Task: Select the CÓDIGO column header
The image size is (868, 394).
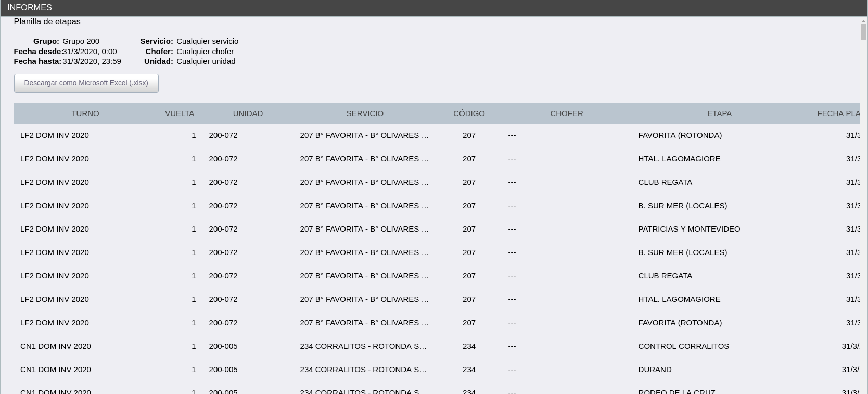Action: click(x=469, y=113)
